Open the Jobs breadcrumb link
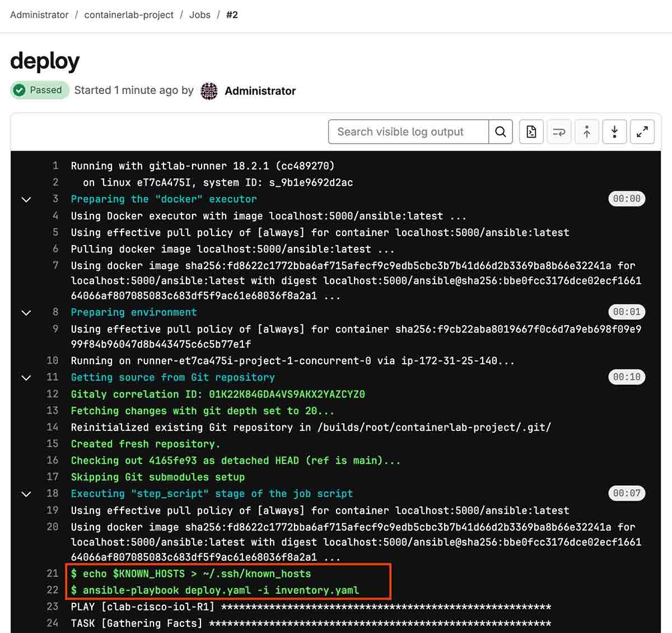Image resolution: width=672 pixels, height=633 pixels. [x=199, y=15]
